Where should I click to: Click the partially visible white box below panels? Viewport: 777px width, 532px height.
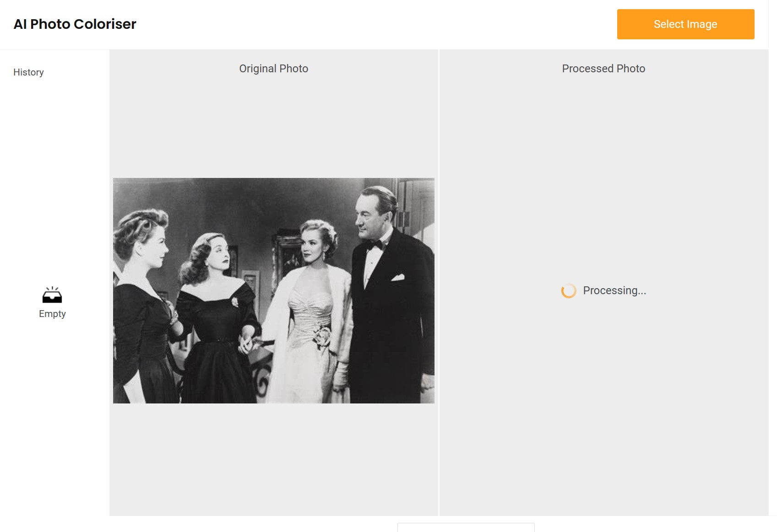(x=466, y=527)
